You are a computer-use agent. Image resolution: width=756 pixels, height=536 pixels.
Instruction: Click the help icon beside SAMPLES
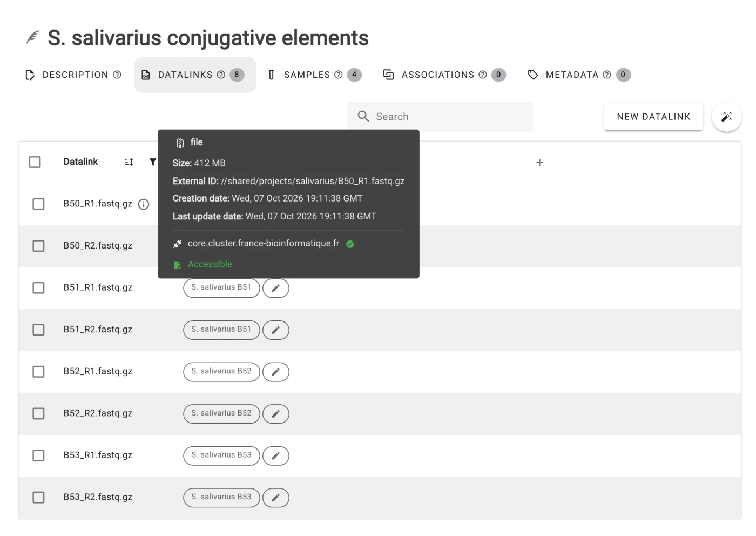339,75
